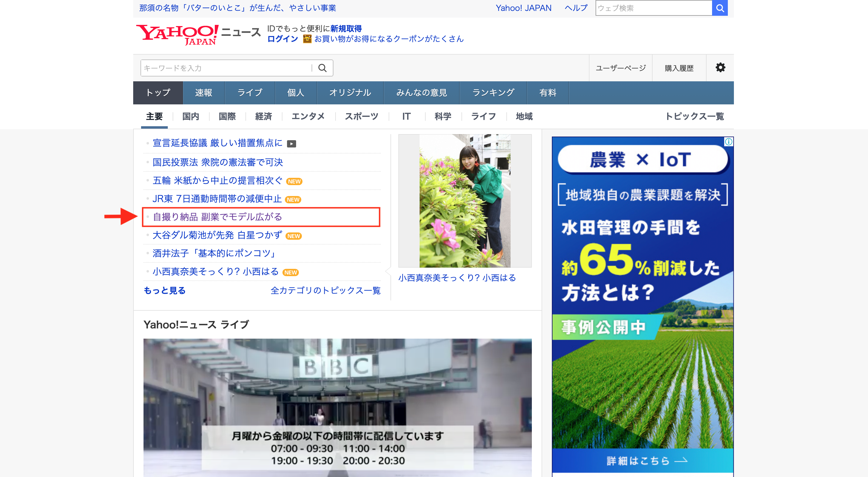
Task: Click the ad info icon on banner
Action: 728,142
